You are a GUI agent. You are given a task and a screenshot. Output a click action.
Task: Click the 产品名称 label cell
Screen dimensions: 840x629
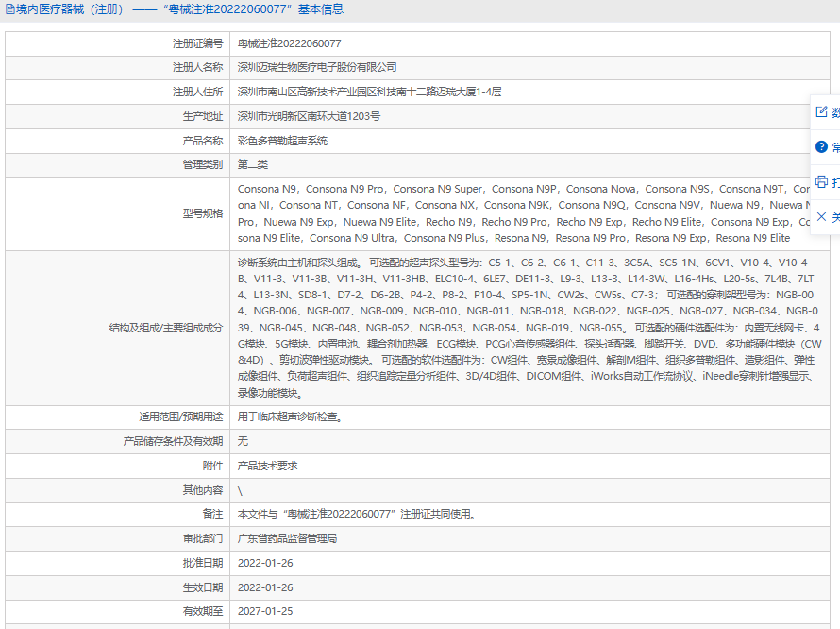tap(117, 141)
